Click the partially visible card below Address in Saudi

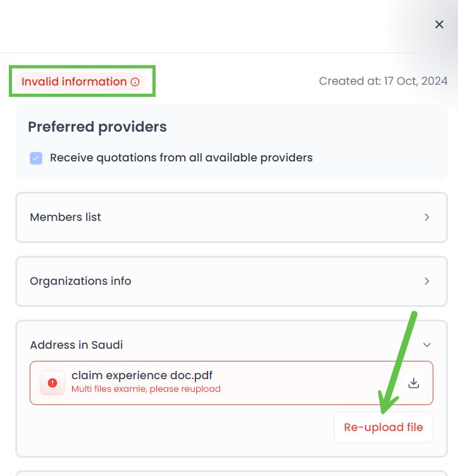tap(231, 473)
